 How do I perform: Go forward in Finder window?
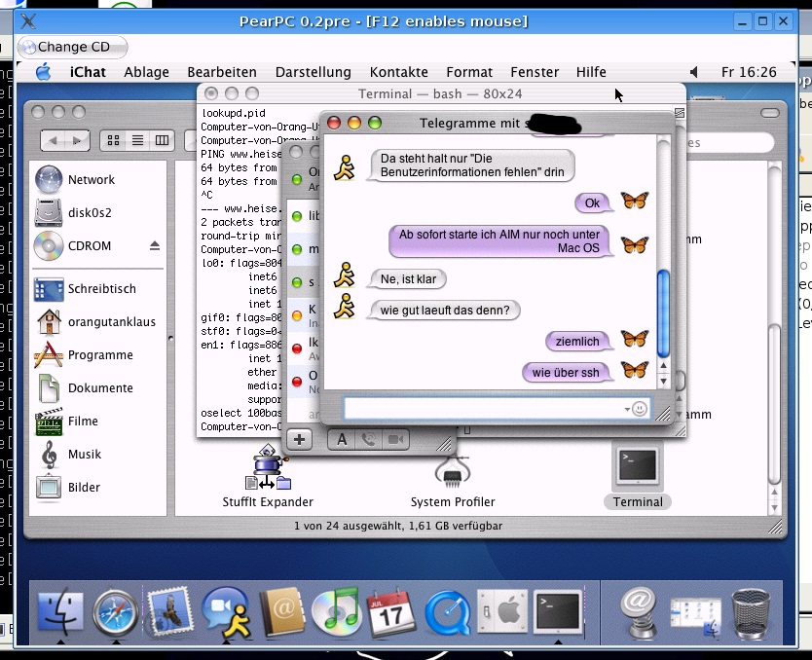pos(77,140)
